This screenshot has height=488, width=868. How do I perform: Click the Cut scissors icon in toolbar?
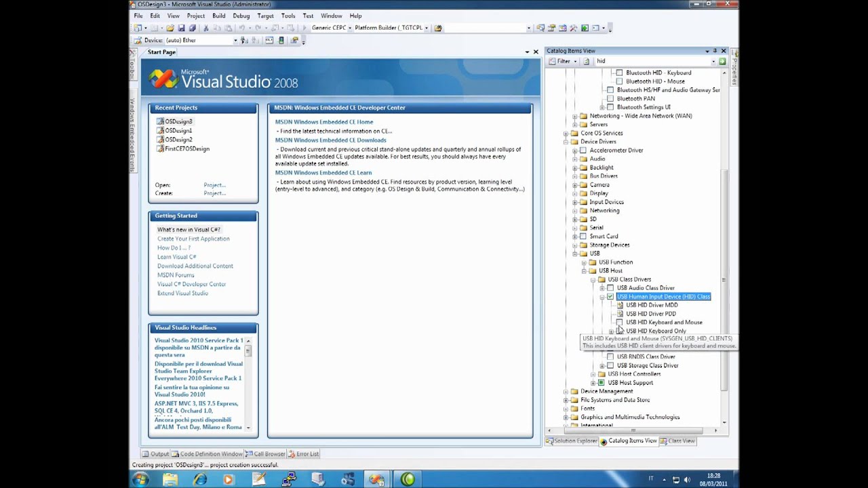(206, 28)
